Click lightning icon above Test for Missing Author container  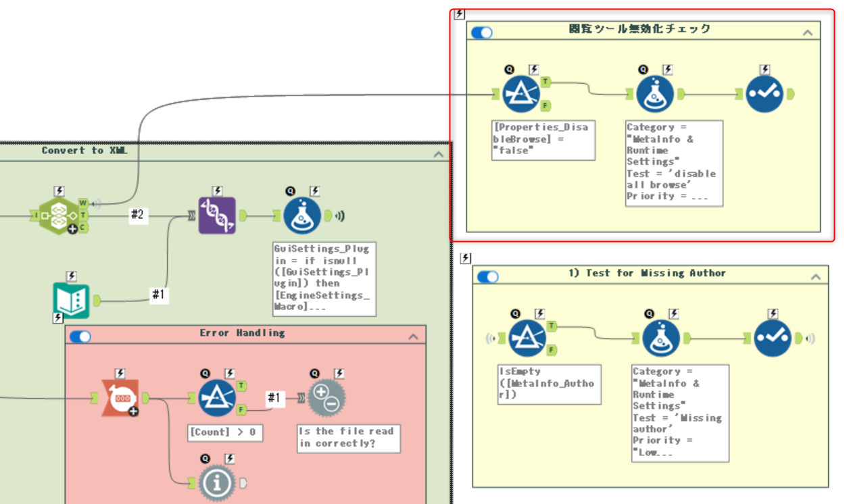(x=465, y=258)
